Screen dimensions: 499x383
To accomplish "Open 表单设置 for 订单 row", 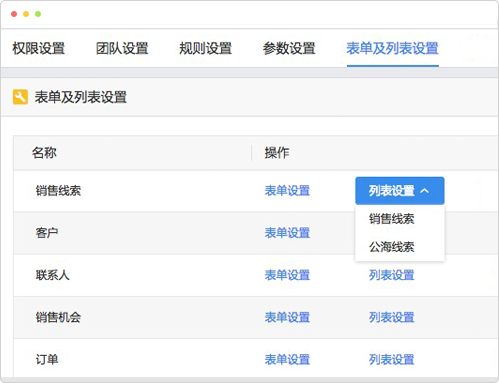I will [x=287, y=359].
